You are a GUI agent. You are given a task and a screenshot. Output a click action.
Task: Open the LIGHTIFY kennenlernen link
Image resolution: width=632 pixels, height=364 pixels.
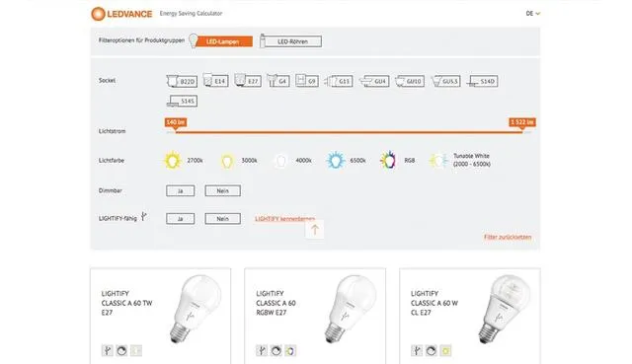coord(285,219)
